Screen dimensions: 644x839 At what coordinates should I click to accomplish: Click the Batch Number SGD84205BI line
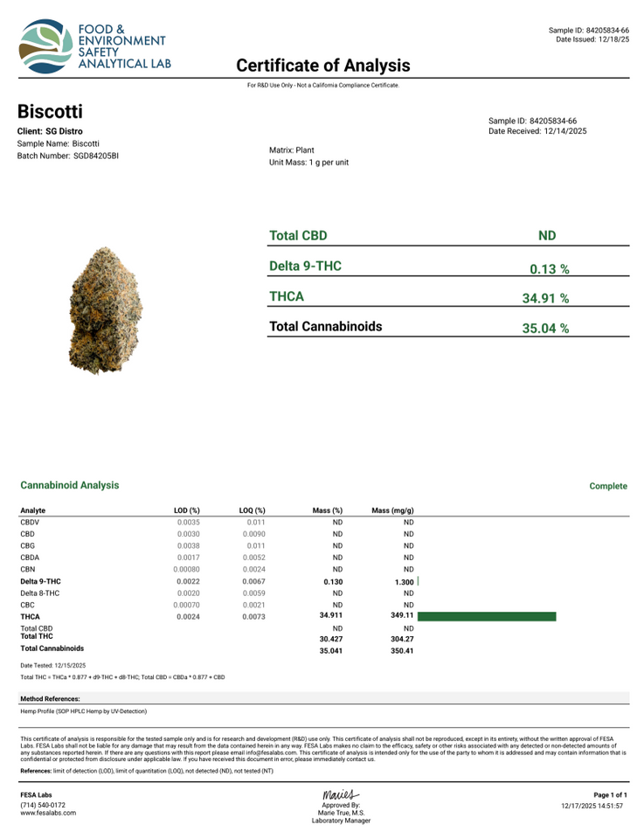[68, 156]
